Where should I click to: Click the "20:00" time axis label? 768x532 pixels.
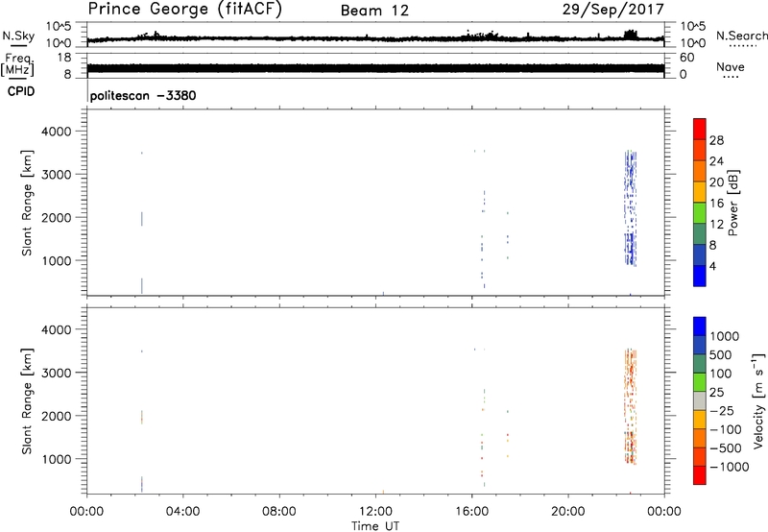tap(567, 512)
